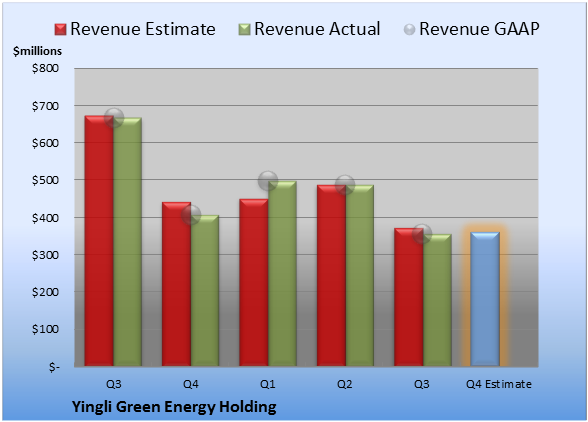
Task: Select the 'Revenue Estimate' legend label
Action: (x=143, y=29)
